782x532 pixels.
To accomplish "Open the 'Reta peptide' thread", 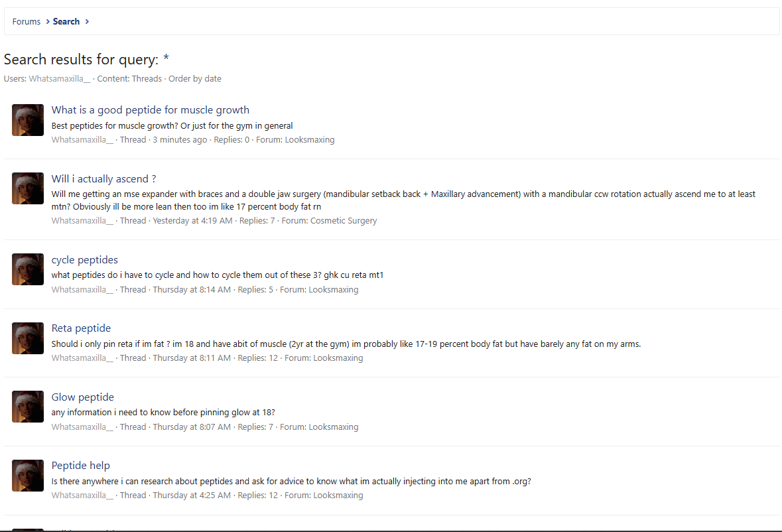I will click(81, 328).
